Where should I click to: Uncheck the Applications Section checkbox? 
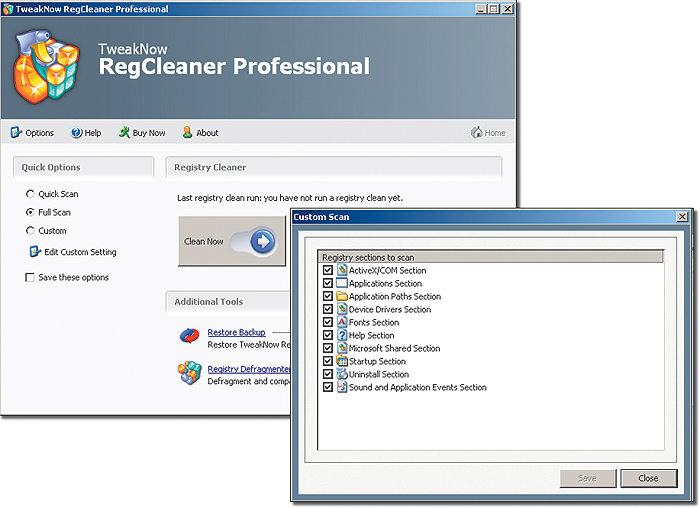click(328, 283)
